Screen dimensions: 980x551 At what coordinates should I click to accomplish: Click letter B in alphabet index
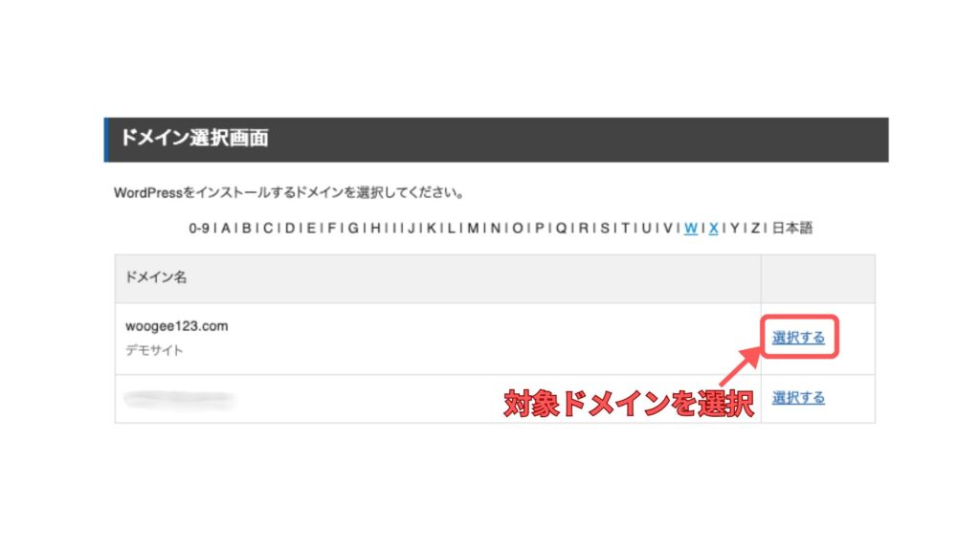[x=247, y=228]
